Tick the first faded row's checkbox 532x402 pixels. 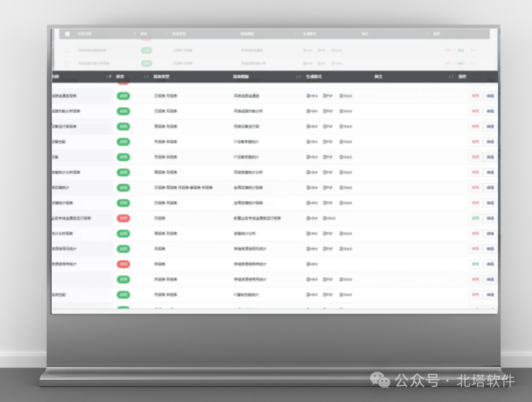coord(67,50)
